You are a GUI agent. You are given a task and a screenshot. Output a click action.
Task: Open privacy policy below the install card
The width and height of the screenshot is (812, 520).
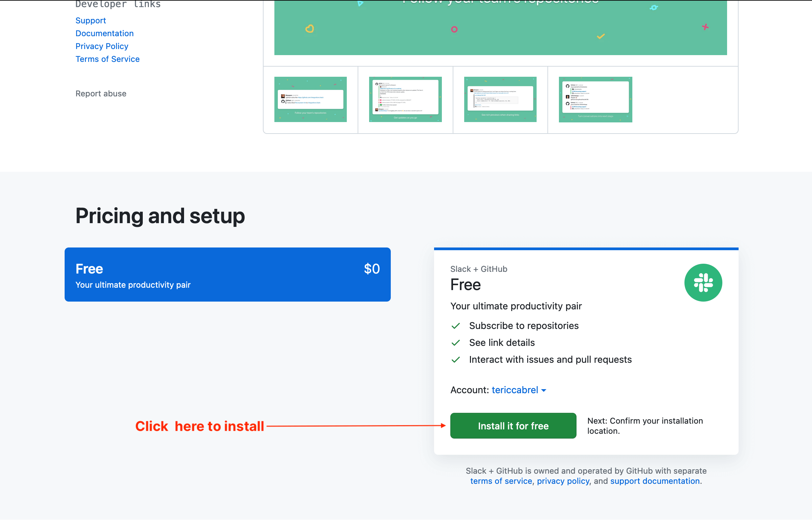(x=563, y=481)
